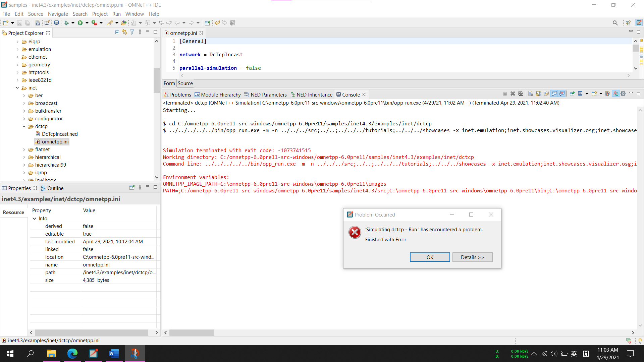Screen dimensions: 644x362
Task: Collapse the dctcp folder node
Action: pos(24,126)
